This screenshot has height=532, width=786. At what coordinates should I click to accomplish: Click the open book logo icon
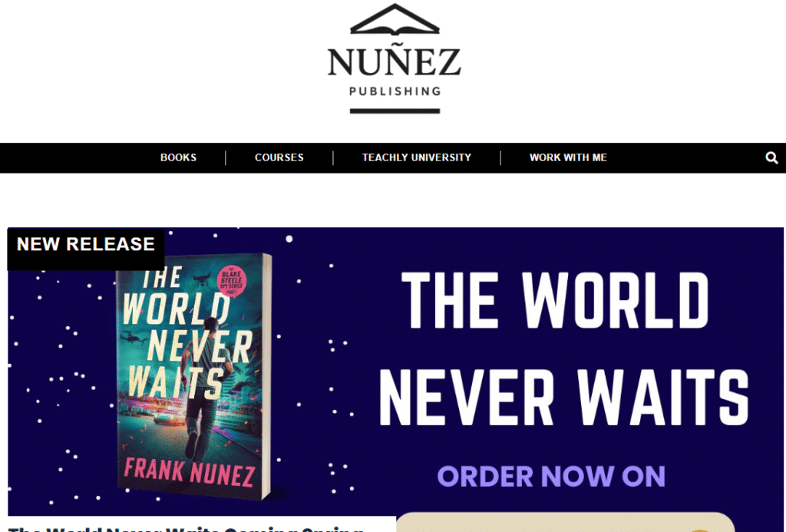pyautogui.click(x=395, y=19)
